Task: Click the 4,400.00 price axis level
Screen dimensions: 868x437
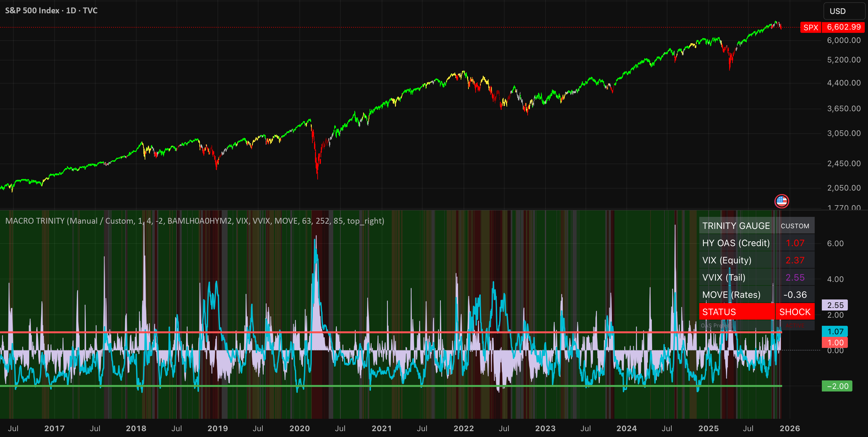Action: coord(843,83)
